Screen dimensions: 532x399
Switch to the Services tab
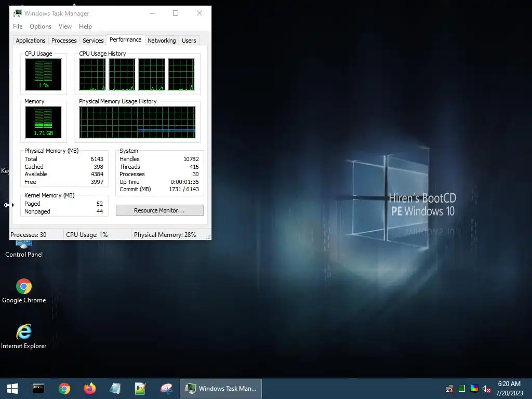click(x=93, y=41)
